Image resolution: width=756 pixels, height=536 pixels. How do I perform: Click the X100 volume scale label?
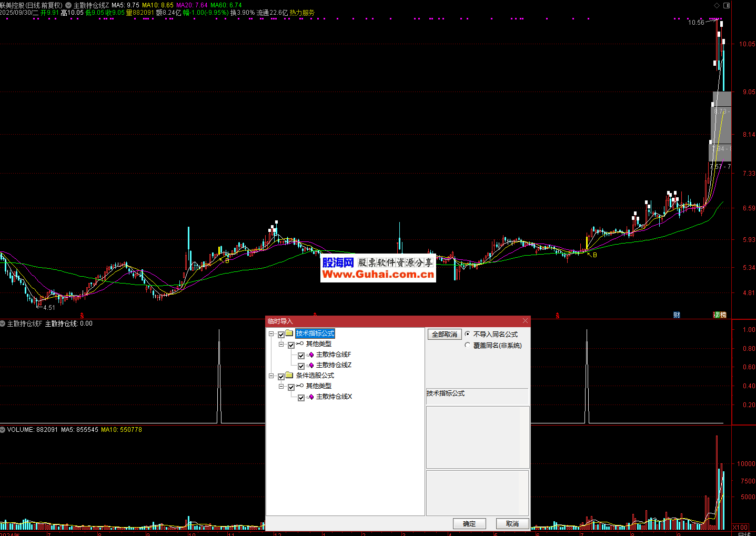pos(740,527)
